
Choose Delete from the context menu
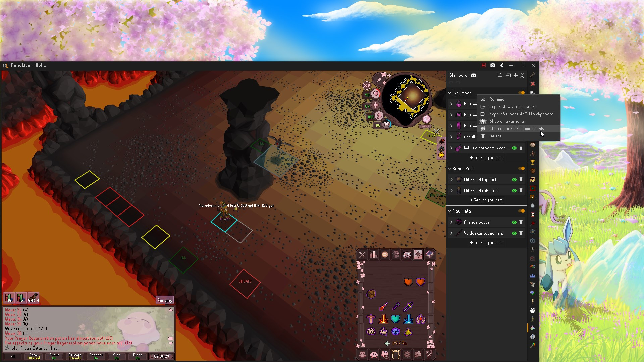[518, 136]
